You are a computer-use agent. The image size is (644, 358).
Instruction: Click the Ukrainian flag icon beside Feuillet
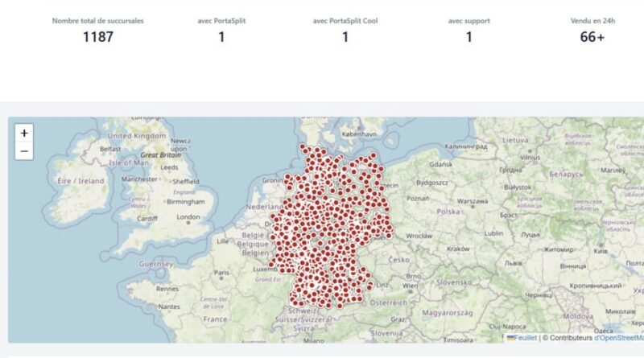pos(510,338)
